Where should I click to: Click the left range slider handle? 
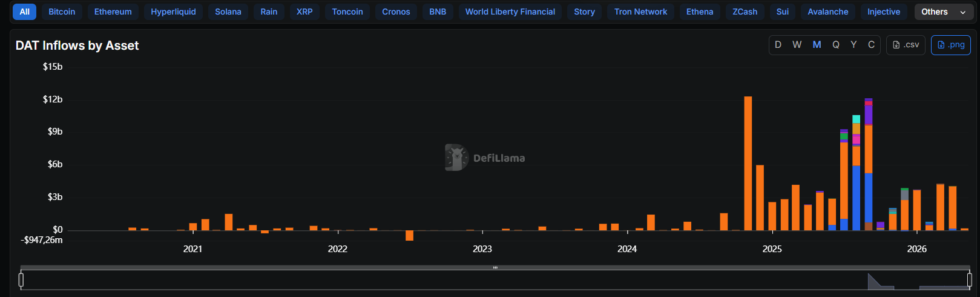point(21,279)
